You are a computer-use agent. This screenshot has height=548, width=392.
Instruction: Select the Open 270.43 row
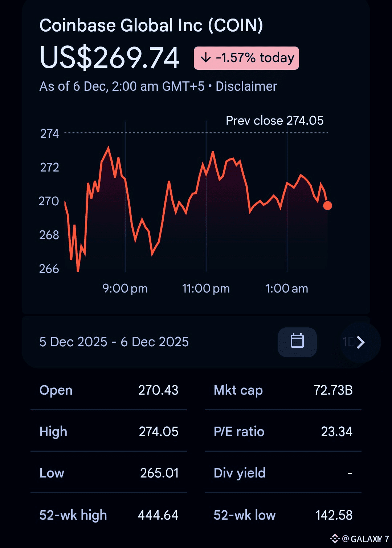[x=109, y=390]
